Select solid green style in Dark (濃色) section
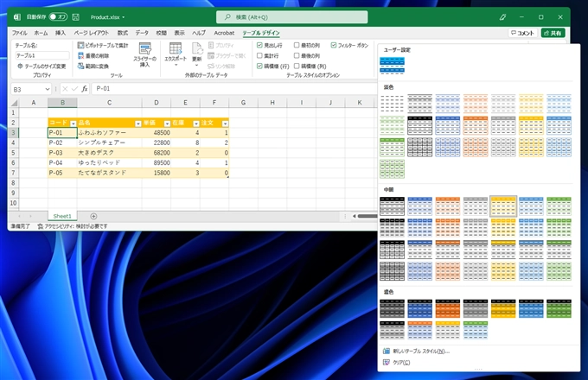Image resolution: width=588 pixels, height=380 pixels. (559, 308)
